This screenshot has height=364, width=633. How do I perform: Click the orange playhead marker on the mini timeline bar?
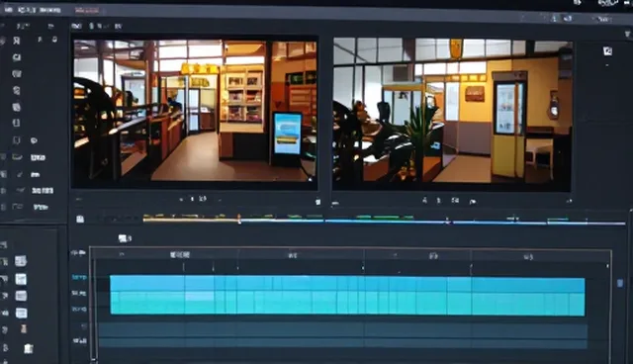pos(239,220)
